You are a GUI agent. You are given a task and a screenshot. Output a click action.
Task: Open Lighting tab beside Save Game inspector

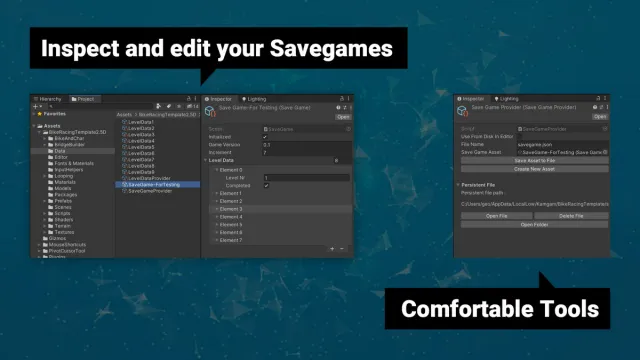[254, 99]
